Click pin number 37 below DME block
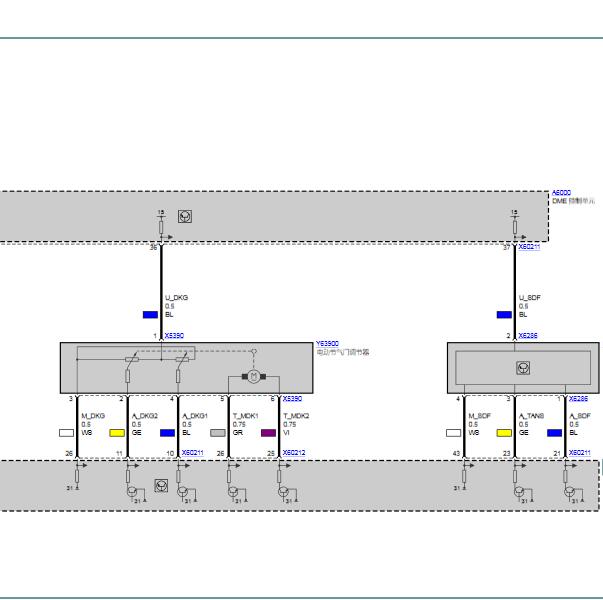603x600 pixels. point(507,247)
